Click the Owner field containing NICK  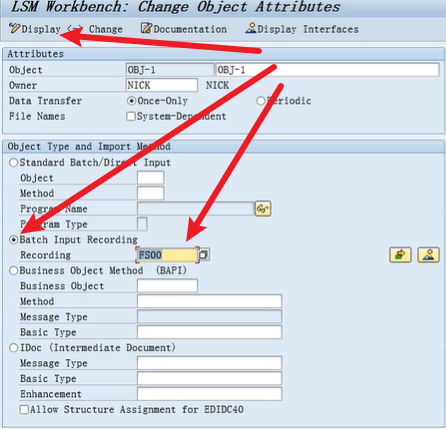[x=162, y=85]
